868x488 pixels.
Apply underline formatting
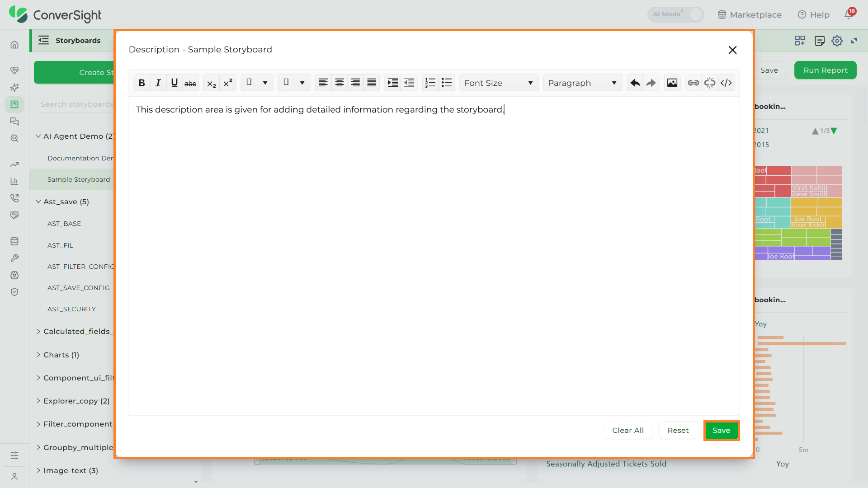pos(174,83)
